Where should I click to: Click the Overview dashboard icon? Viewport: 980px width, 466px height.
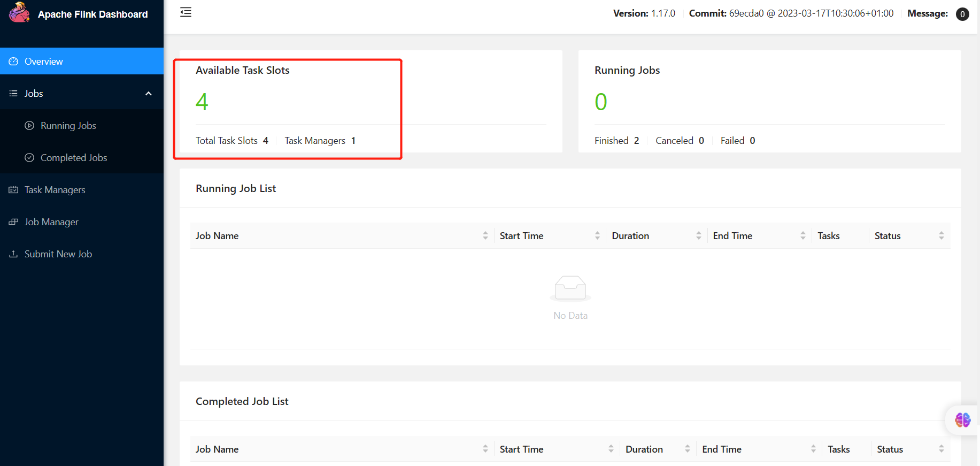pos(13,62)
